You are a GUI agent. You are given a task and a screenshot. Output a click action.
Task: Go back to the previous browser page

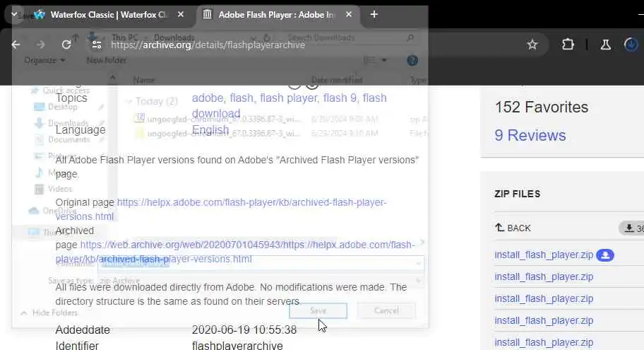(16, 45)
